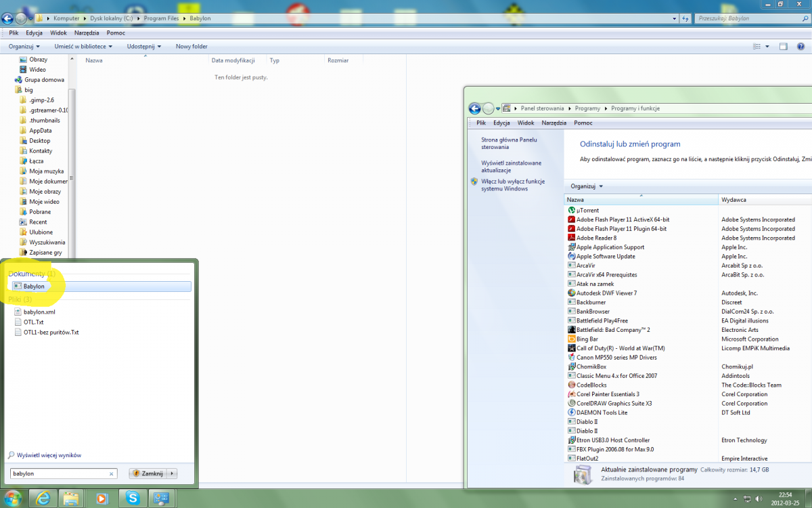812x508 pixels.
Task: Click the µTorrent icon in the programs list
Action: pos(571,211)
